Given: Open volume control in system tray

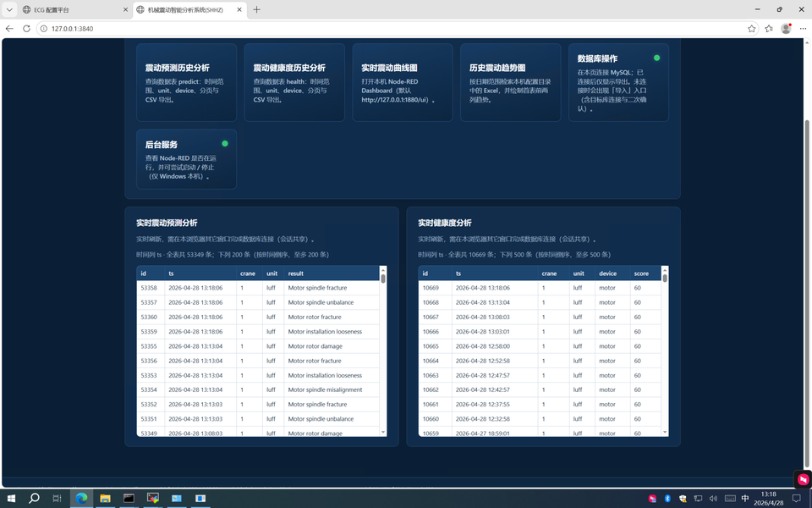Looking at the screenshot, I should point(713,499).
